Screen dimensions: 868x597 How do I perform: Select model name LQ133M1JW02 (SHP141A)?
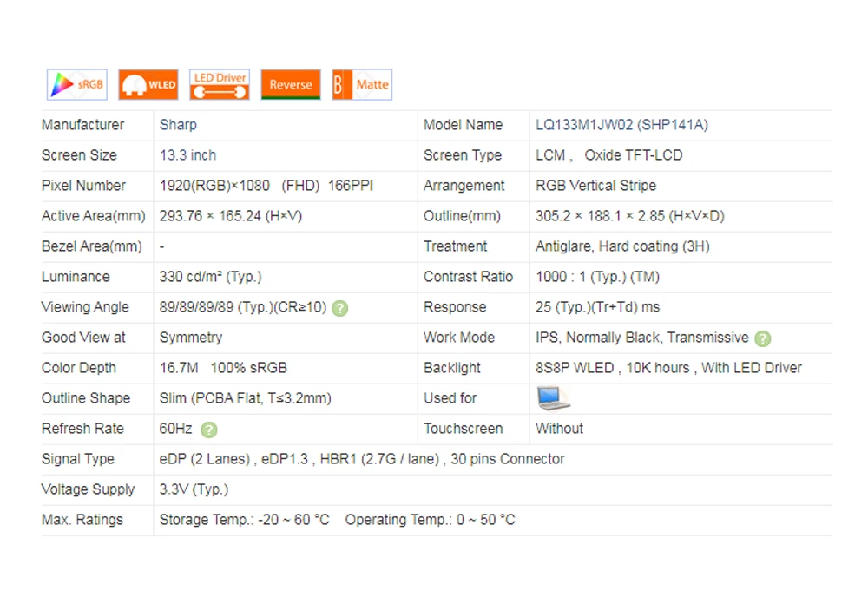621,125
